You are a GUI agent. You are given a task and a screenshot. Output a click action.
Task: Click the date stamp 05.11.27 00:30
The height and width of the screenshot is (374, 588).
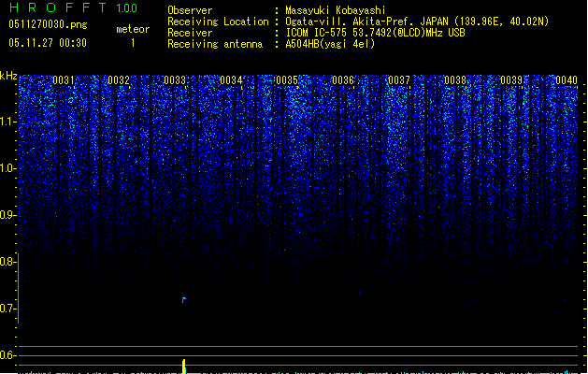[48, 43]
